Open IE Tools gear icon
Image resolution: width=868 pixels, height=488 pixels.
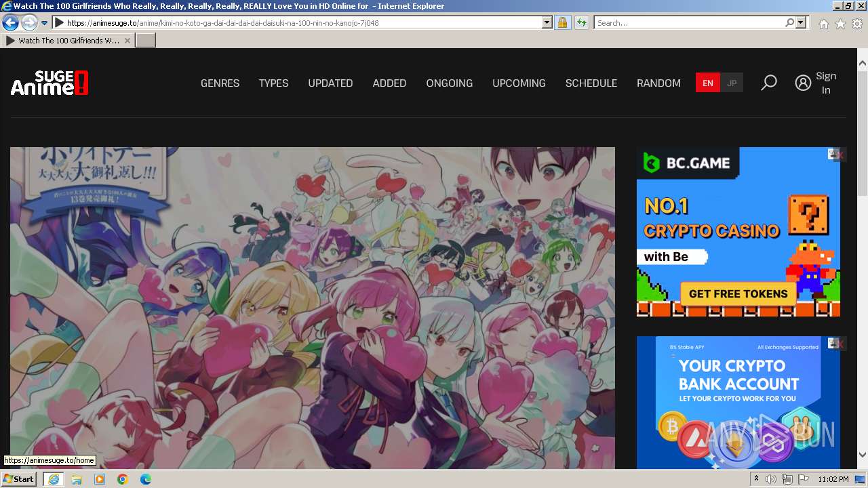(857, 23)
